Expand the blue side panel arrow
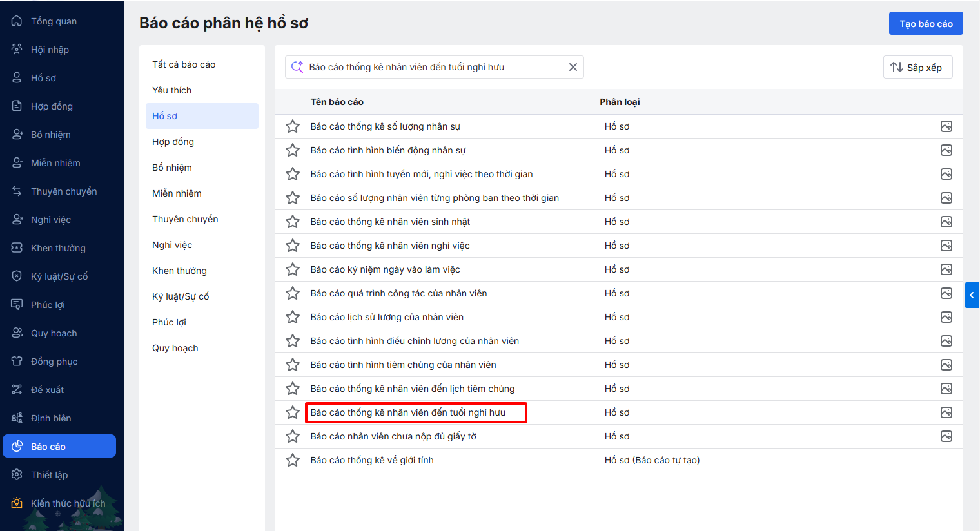 coord(972,295)
